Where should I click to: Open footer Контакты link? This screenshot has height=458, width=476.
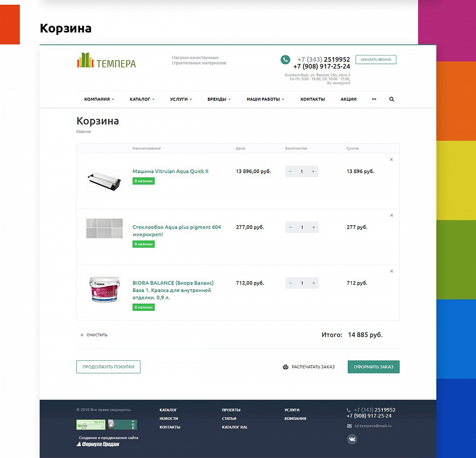pos(170,427)
